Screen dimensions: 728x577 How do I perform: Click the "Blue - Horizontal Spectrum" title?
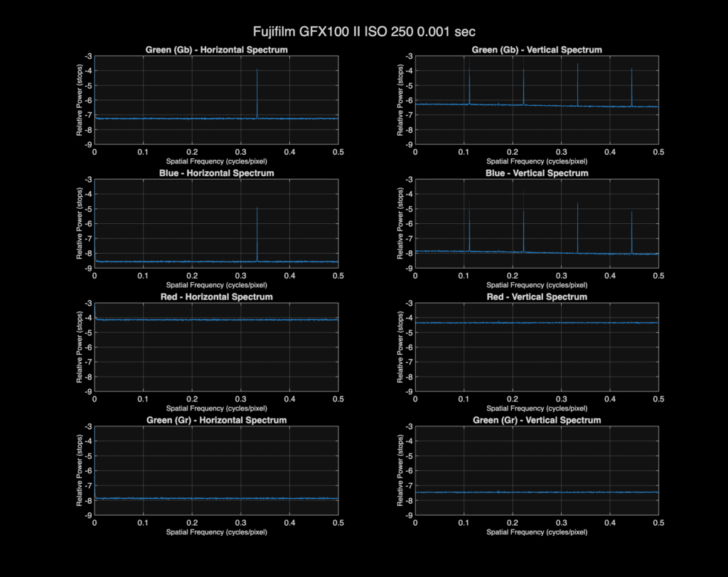[x=216, y=173]
